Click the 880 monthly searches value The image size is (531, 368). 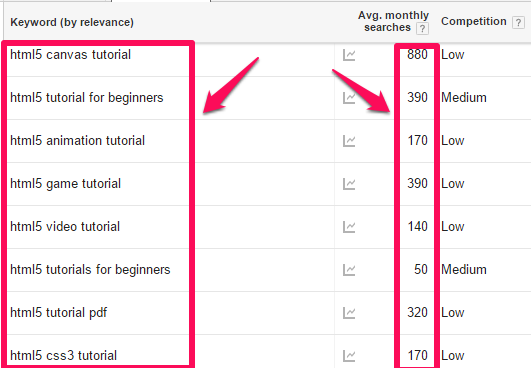click(417, 55)
